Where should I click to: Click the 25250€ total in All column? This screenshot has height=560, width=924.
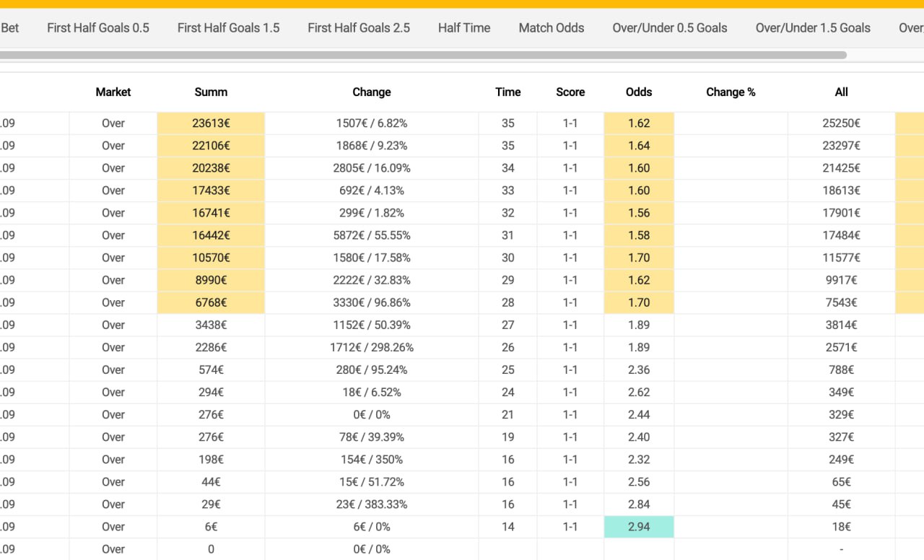(842, 123)
